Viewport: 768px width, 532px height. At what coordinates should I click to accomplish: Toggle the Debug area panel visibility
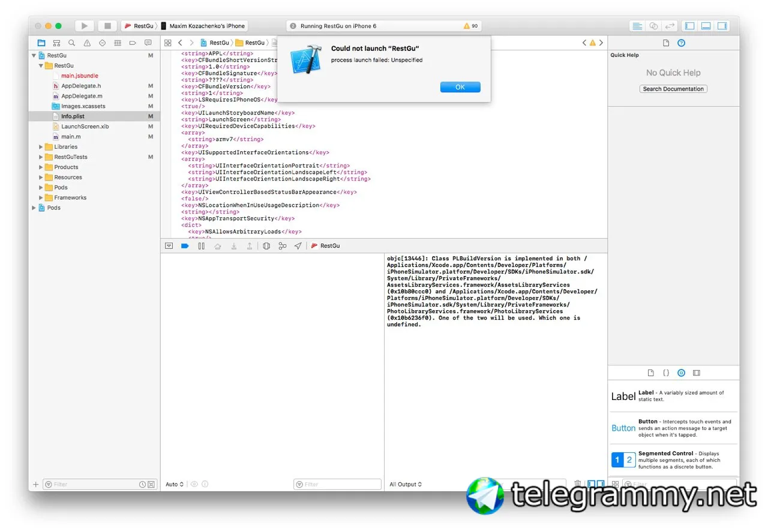coord(706,26)
